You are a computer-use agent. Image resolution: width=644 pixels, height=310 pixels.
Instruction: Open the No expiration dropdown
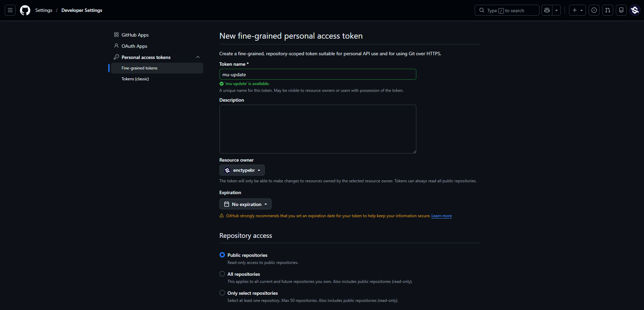coord(245,204)
